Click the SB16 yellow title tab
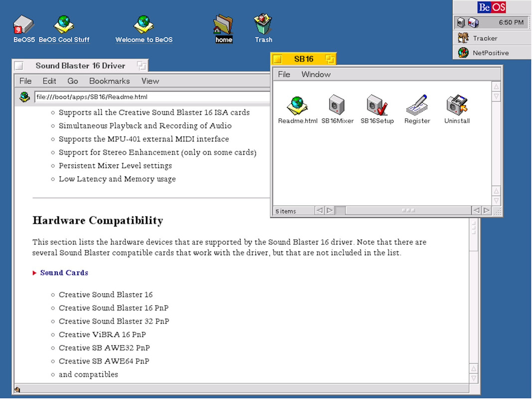The image size is (532, 399). click(303, 59)
